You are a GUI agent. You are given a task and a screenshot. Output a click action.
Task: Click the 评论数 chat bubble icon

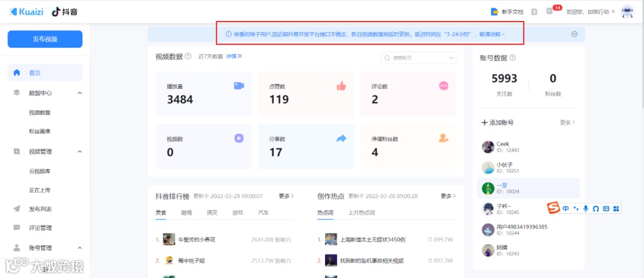pos(444,86)
